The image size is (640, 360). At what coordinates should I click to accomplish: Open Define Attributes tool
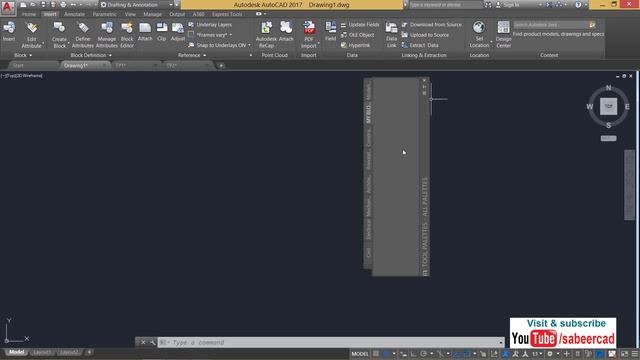click(83, 28)
